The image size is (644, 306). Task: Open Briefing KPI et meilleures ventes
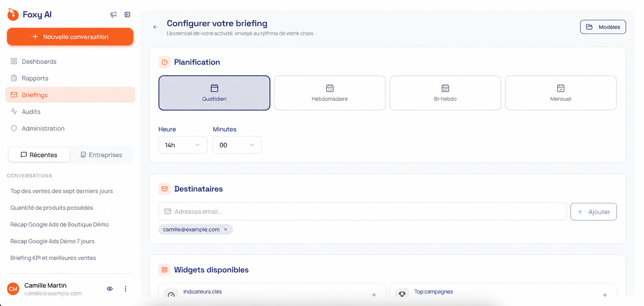(x=53, y=258)
